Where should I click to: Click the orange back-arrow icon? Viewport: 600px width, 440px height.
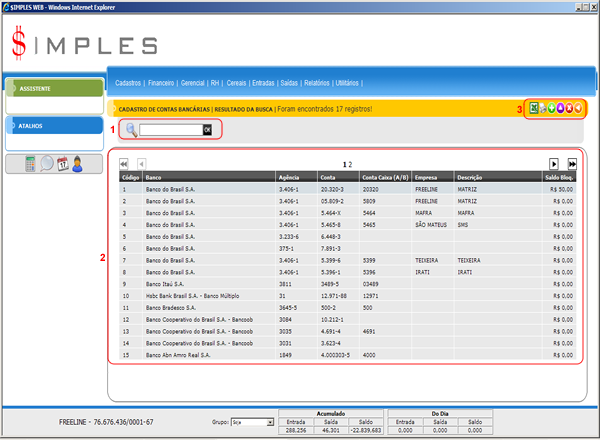point(580,108)
